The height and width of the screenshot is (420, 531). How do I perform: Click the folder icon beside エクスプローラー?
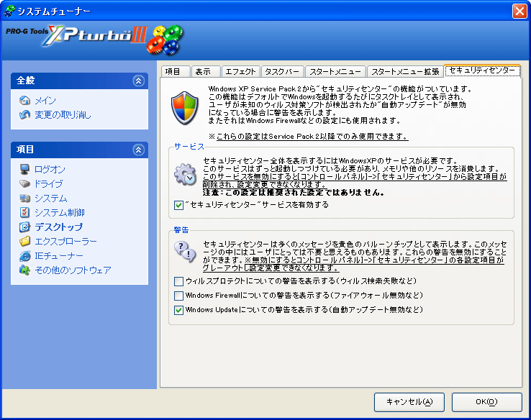(24, 242)
